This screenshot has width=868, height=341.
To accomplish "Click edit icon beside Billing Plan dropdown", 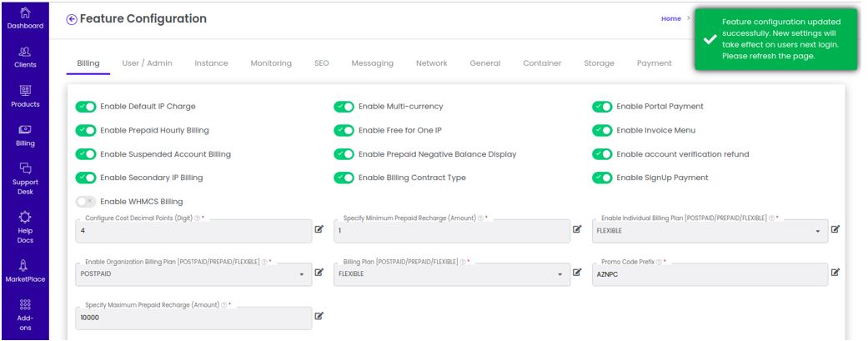I will 577,273.
